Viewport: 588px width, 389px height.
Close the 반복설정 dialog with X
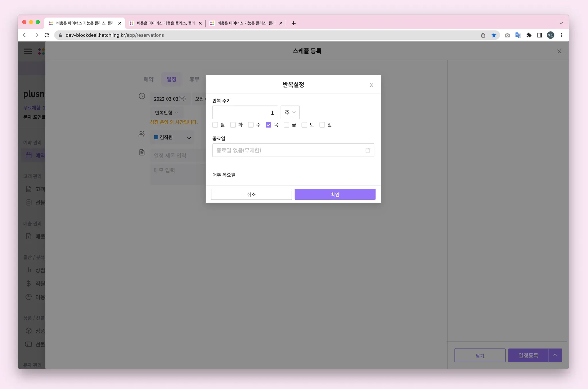(371, 85)
